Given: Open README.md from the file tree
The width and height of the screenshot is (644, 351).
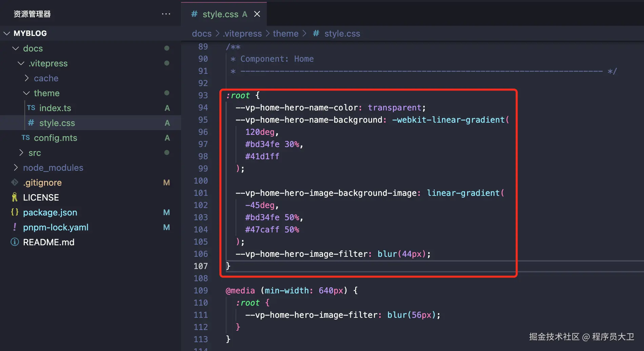Looking at the screenshot, I should (x=49, y=242).
